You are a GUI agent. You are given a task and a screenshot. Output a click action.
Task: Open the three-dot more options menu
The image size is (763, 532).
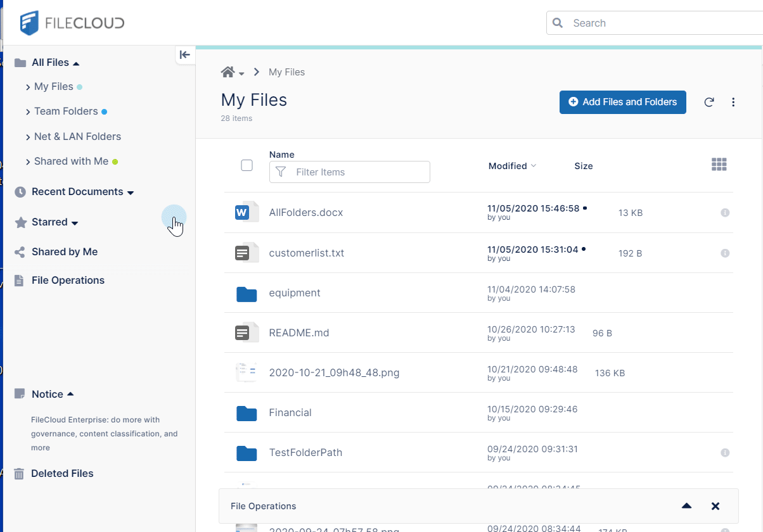733,102
